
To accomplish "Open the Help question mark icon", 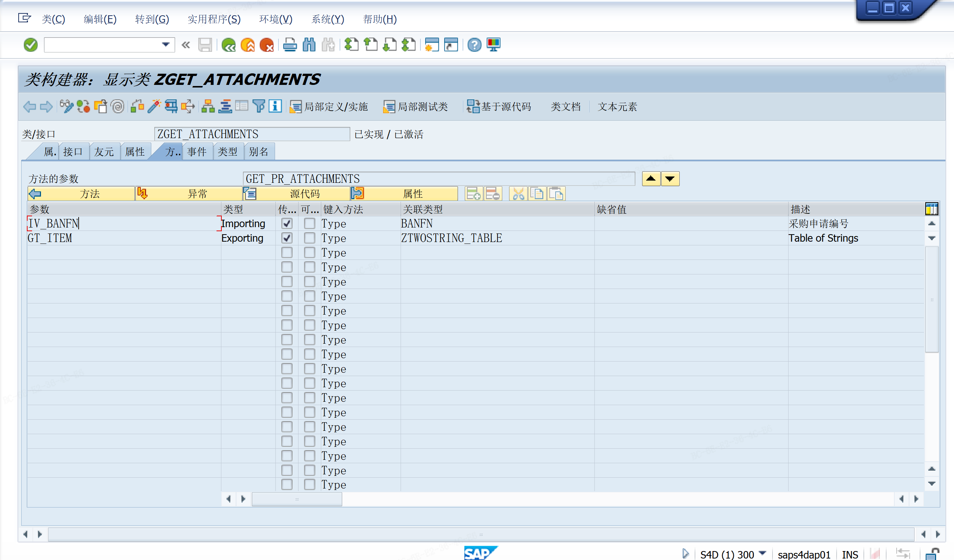I will (474, 45).
